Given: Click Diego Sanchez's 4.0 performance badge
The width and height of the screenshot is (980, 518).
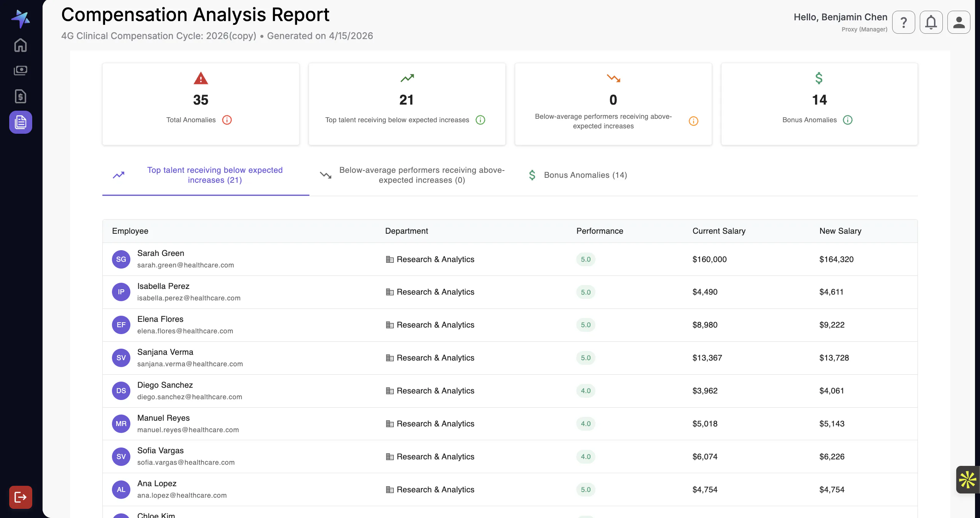Looking at the screenshot, I should pyautogui.click(x=585, y=391).
